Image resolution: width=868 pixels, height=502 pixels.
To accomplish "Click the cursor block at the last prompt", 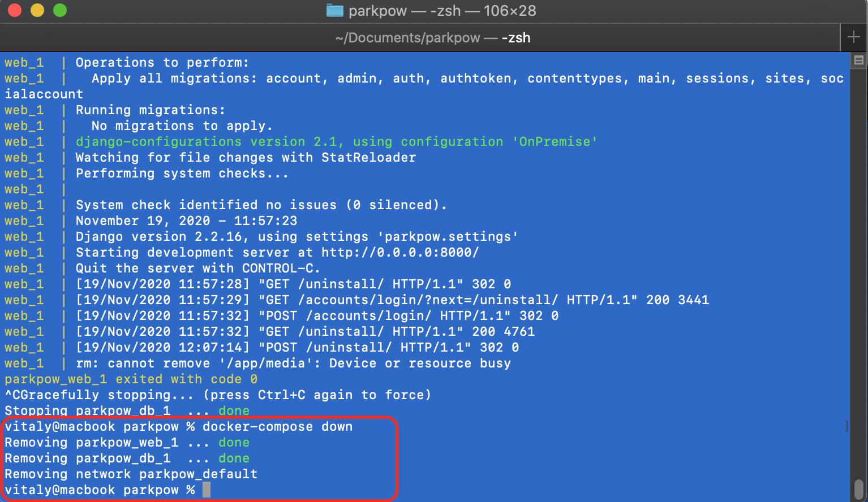I will point(207,490).
